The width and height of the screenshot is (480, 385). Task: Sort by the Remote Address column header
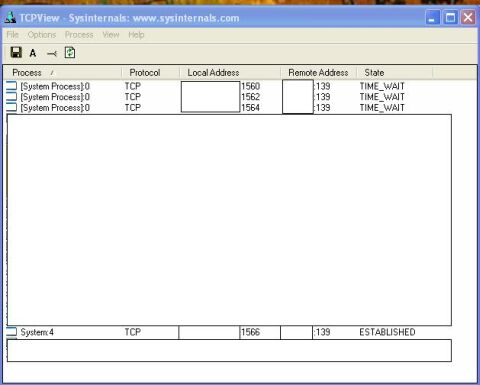point(318,72)
